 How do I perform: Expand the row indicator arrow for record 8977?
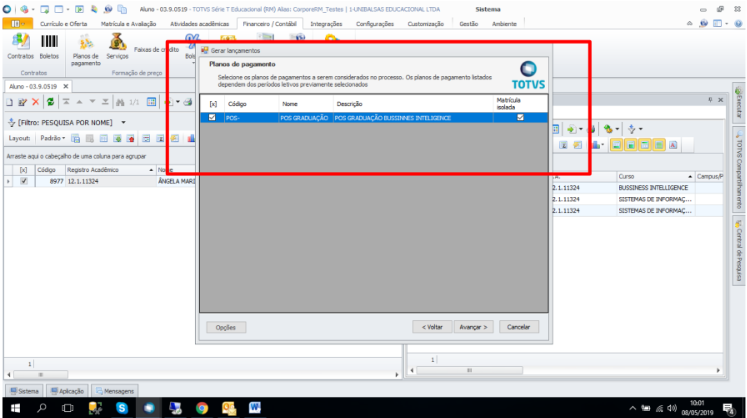tap(9, 182)
